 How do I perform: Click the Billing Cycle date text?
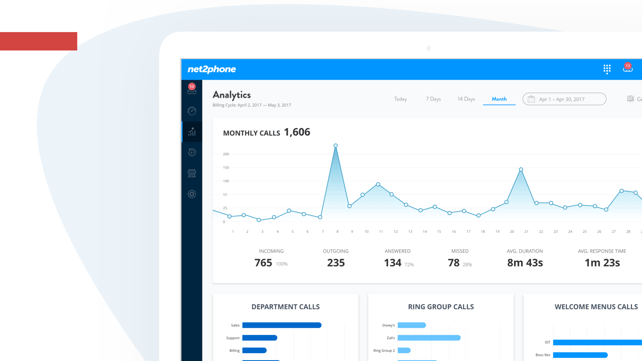click(252, 105)
